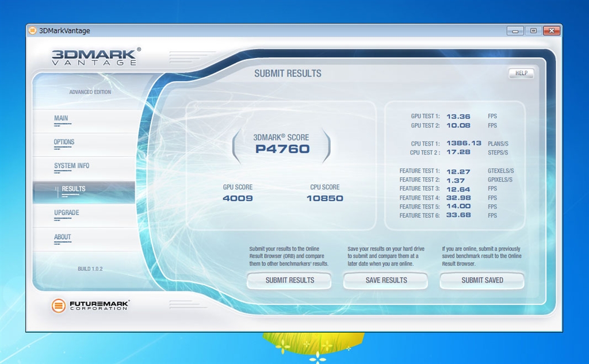Click the 3DMARK SCORE label

pos(281,137)
